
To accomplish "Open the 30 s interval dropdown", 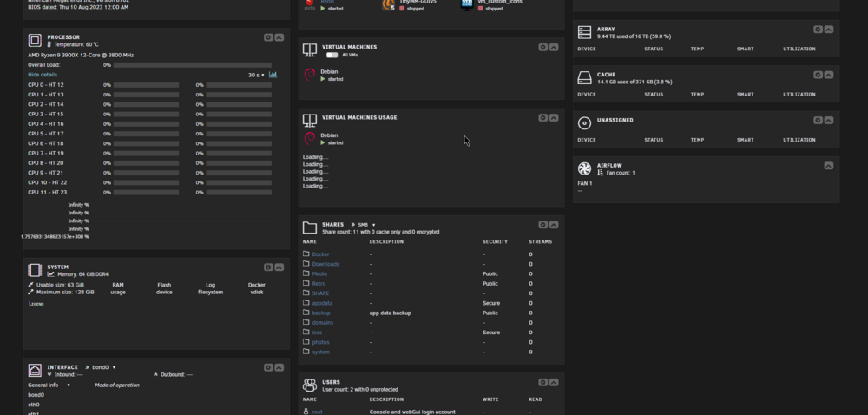I will click(256, 76).
